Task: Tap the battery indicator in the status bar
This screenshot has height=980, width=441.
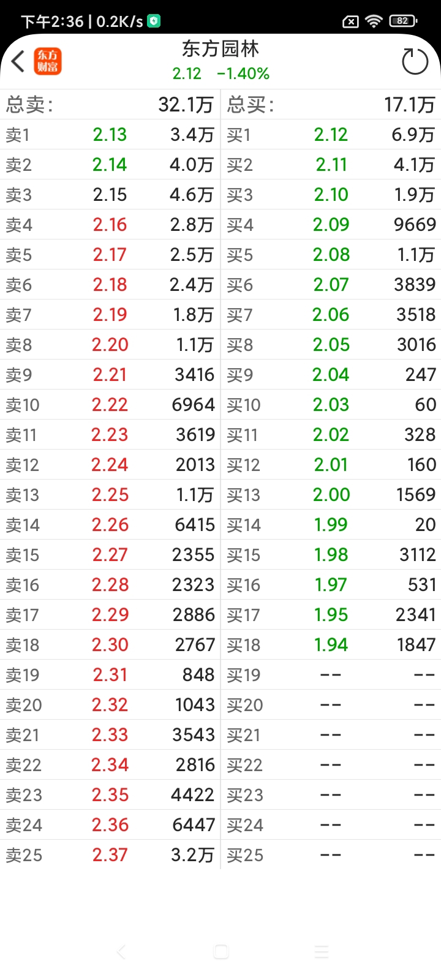Action: pos(403,21)
